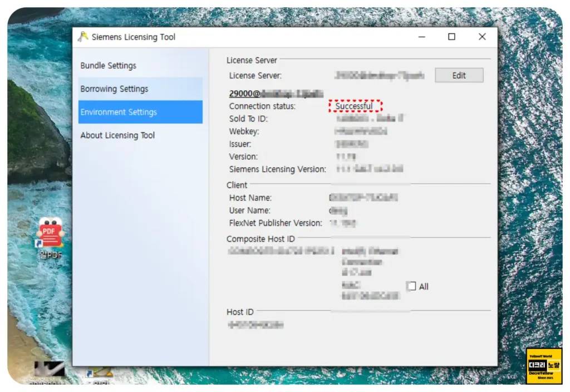Click the Webkey label
Viewport: 570px width, 392px height.
point(244,131)
